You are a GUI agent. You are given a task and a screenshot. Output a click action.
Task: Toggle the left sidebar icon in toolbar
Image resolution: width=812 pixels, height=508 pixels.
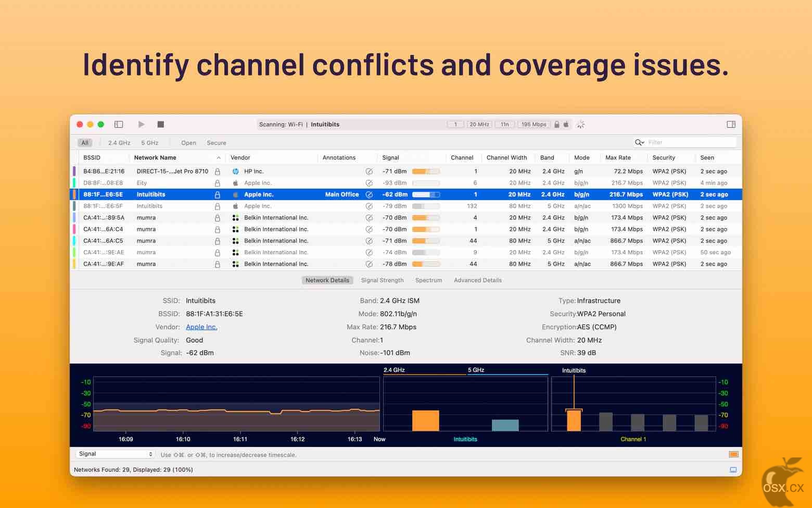coord(119,125)
